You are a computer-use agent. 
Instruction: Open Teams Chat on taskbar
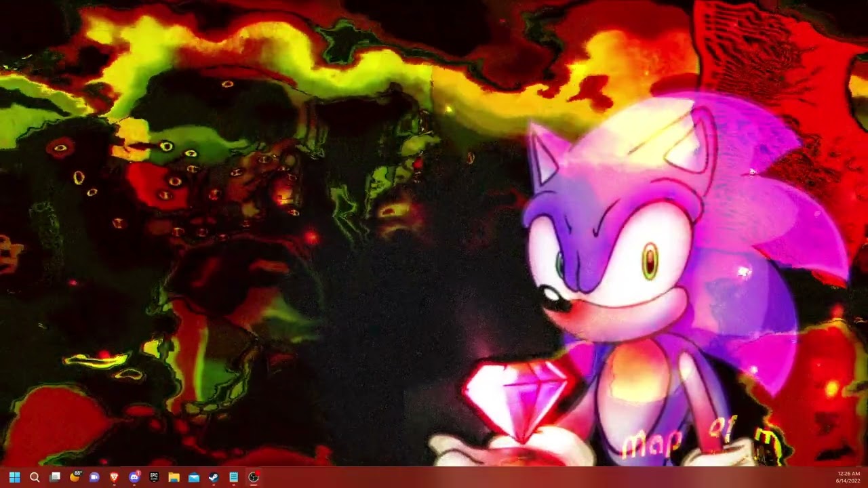(94, 477)
